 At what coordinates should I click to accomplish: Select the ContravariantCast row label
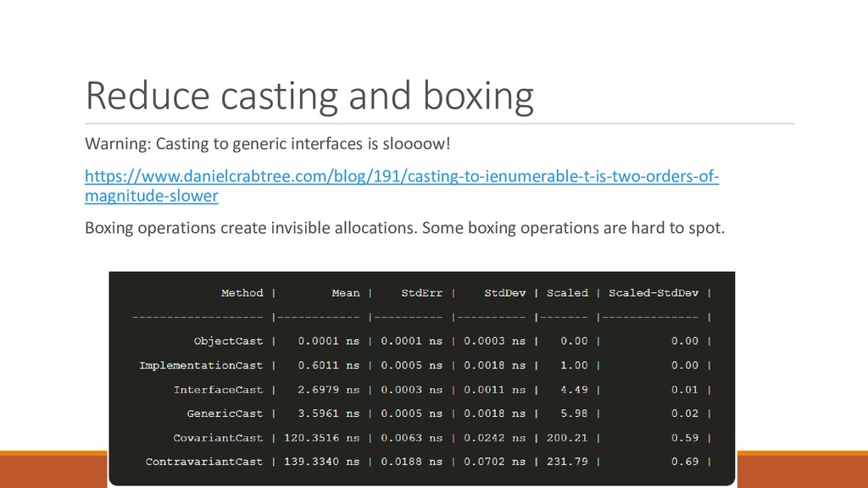[x=204, y=462]
